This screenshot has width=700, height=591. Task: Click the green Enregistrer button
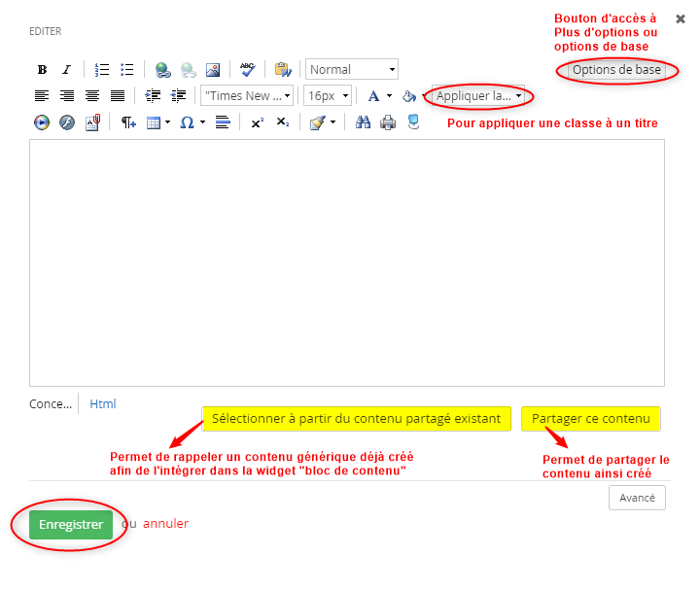[x=71, y=524]
